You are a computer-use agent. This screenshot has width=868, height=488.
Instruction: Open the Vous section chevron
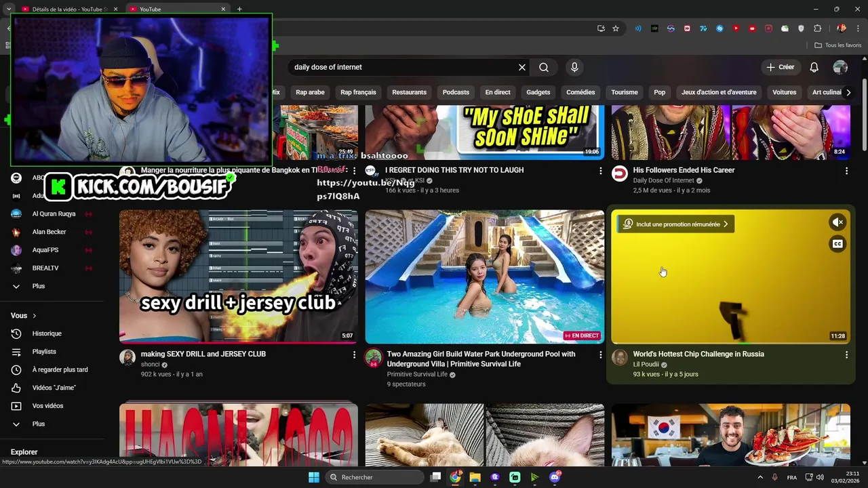click(34, 316)
